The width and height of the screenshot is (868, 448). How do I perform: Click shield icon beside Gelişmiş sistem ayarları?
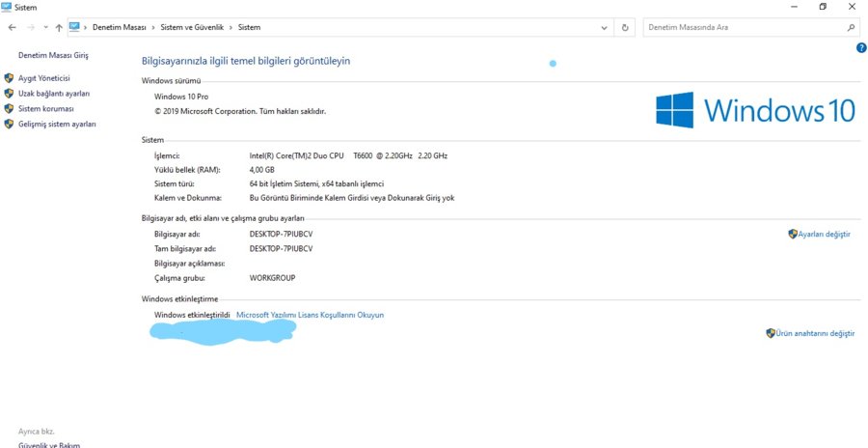point(9,125)
